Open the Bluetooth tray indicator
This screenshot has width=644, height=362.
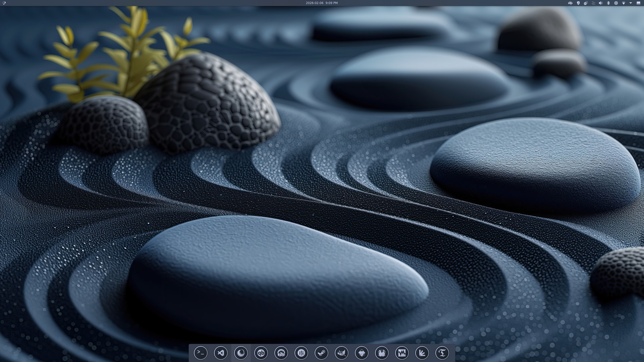click(608, 3)
